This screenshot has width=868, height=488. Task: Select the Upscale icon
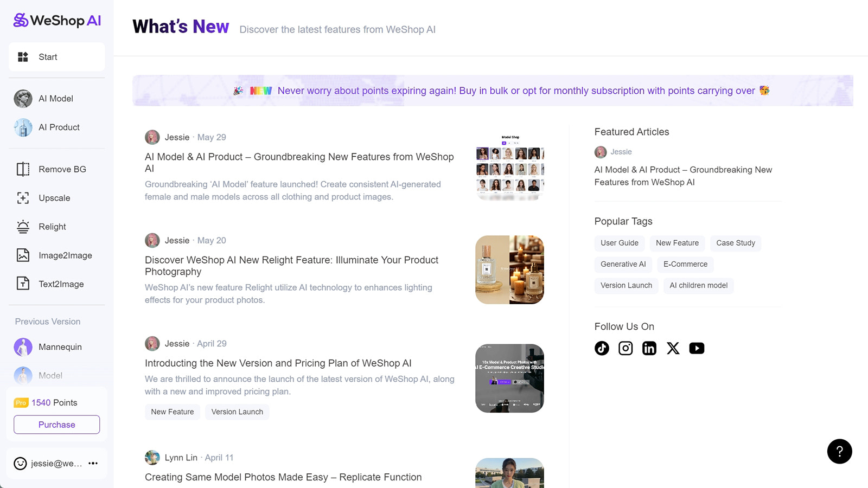pos(23,198)
